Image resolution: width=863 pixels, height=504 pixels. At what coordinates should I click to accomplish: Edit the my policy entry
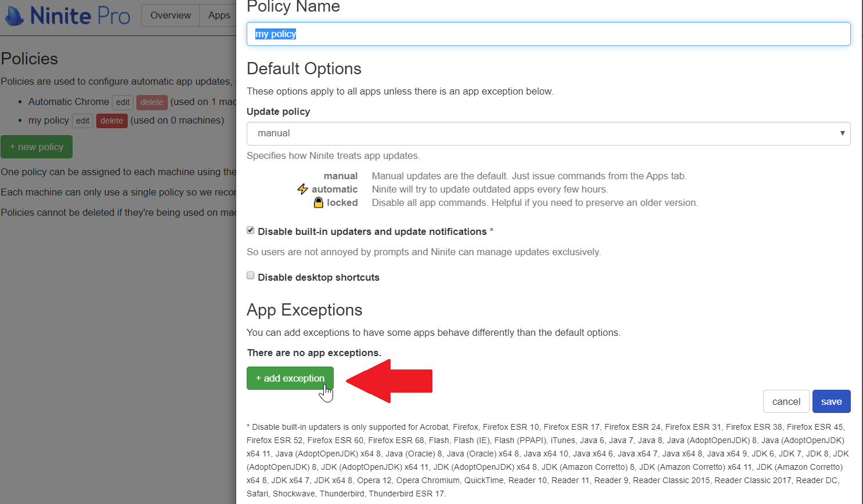tap(83, 121)
